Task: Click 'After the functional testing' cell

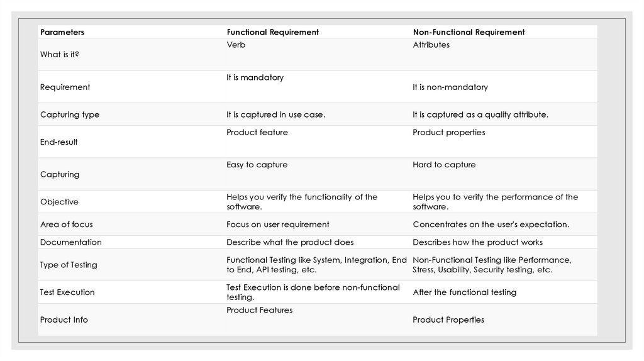Action: [x=464, y=292]
